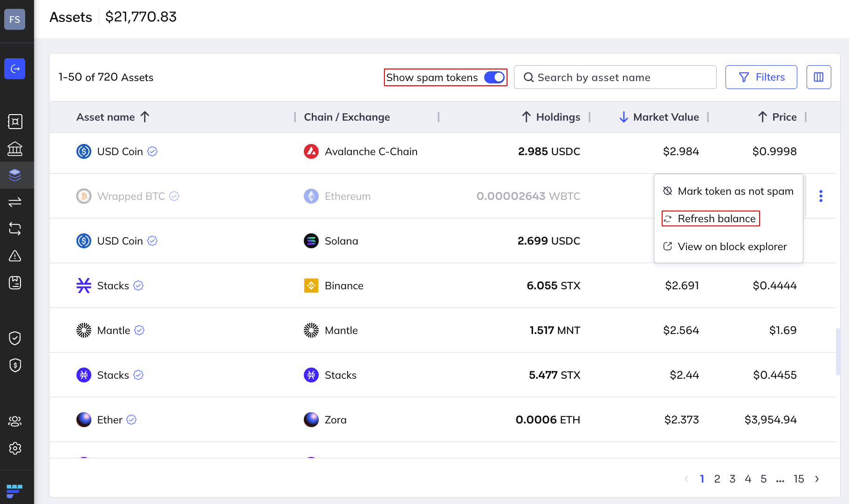Toggle the Show spam tokens switch

[494, 77]
